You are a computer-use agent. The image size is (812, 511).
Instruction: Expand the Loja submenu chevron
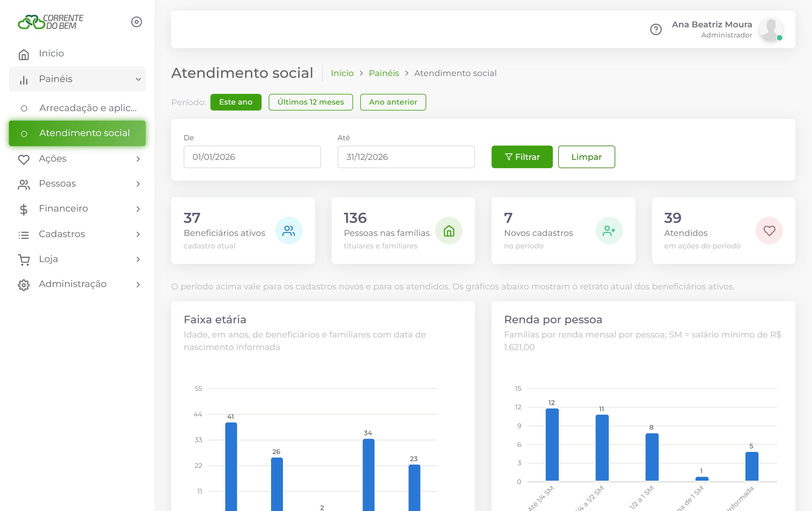(138, 259)
